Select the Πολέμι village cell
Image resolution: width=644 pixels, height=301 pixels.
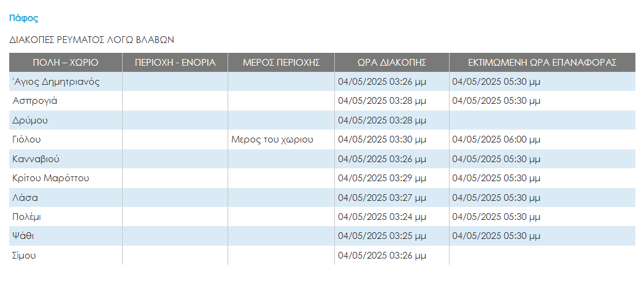27,217
